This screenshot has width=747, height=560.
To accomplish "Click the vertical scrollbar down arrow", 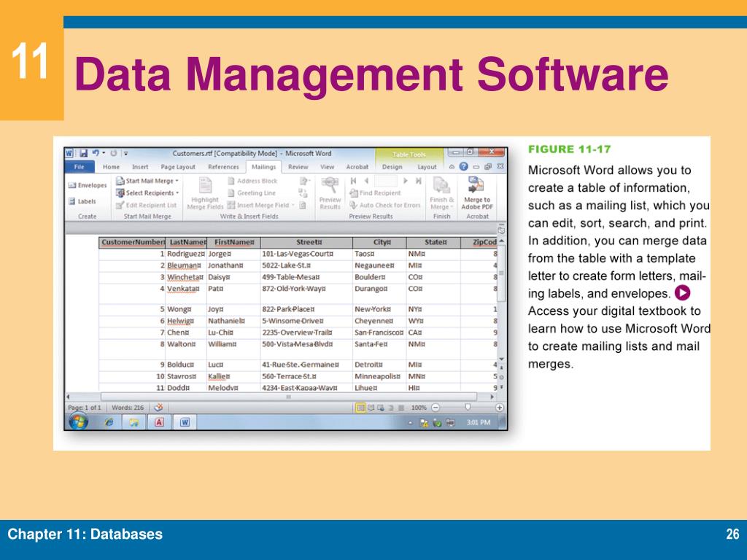I will (x=501, y=359).
